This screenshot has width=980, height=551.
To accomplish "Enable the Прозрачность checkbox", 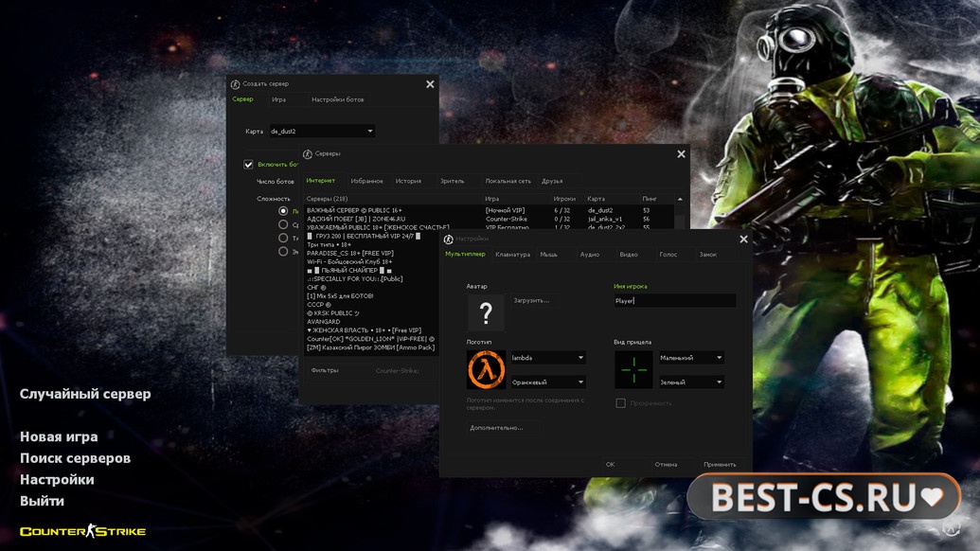I will pos(620,403).
